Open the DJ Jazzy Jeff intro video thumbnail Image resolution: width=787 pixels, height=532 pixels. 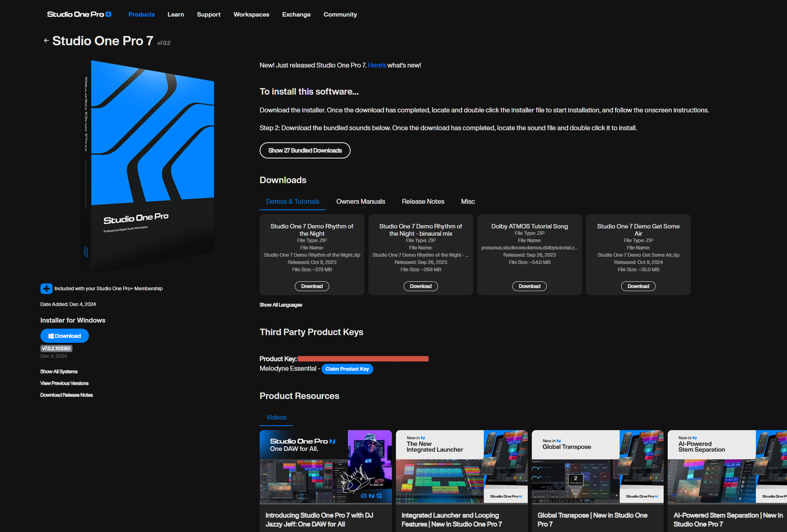[326, 467]
